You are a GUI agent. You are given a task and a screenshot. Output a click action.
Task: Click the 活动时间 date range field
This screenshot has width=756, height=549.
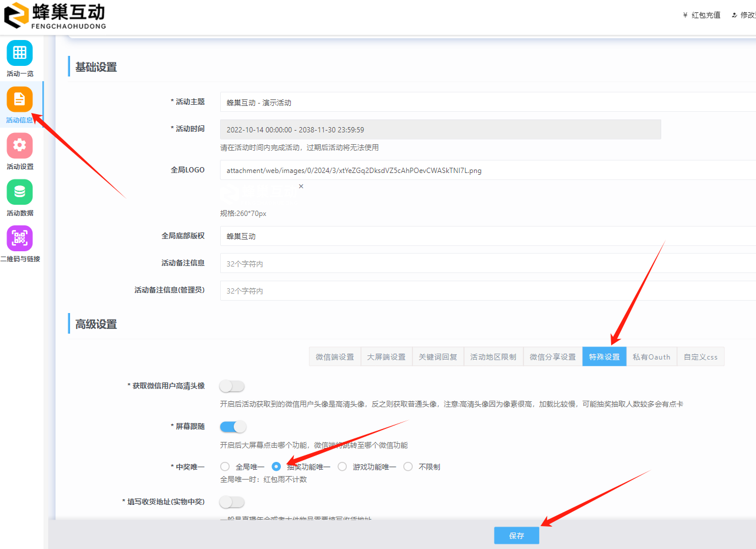(x=440, y=129)
